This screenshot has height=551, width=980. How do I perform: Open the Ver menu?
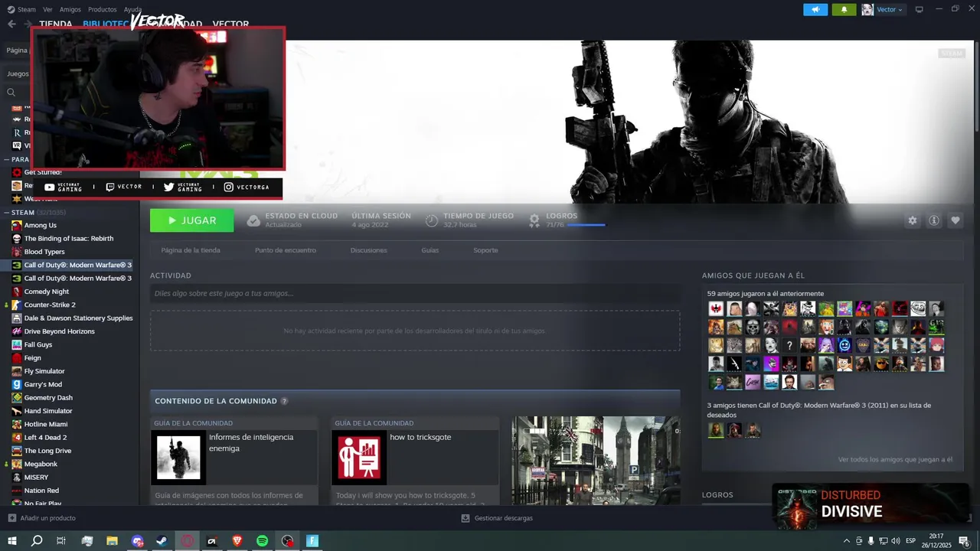tap(47, 9)
